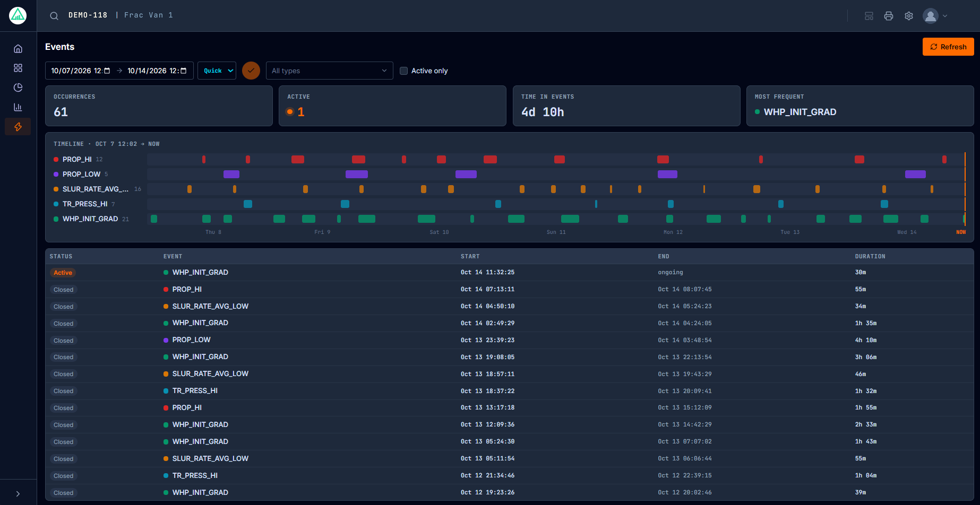Open search with magnifier icon
The image size is (980, 505).
pos(54,16)
